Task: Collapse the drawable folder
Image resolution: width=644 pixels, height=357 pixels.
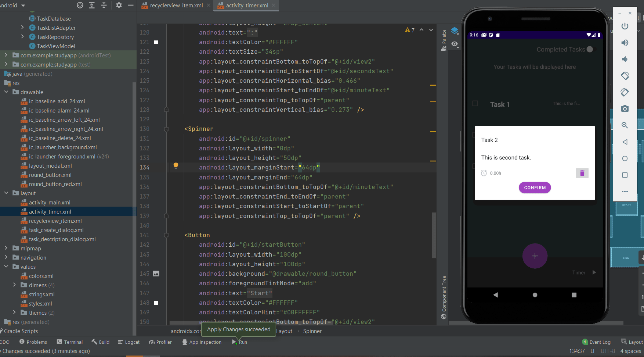Action: click(6, 92)
